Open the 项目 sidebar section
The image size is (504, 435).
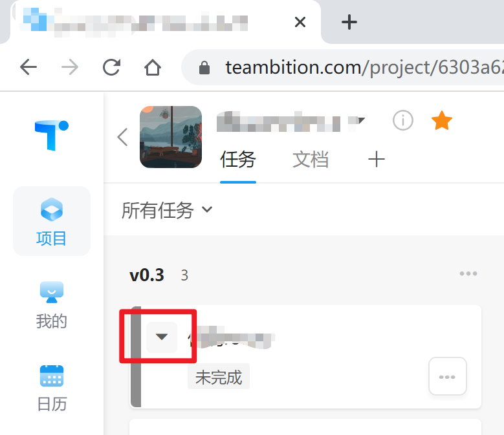click(x=51, y=221)
